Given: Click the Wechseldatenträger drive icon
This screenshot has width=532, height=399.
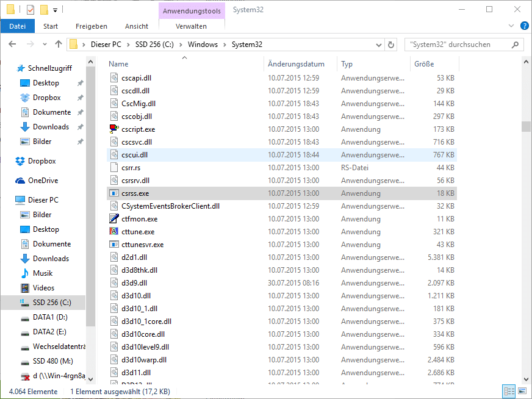Looking at the screenshot, I should click(25, 347).
